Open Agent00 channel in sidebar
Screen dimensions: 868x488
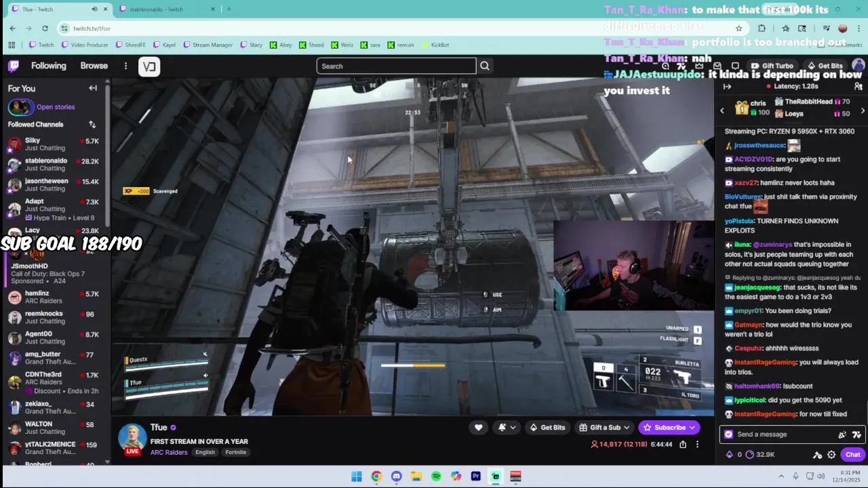(54, 338)
